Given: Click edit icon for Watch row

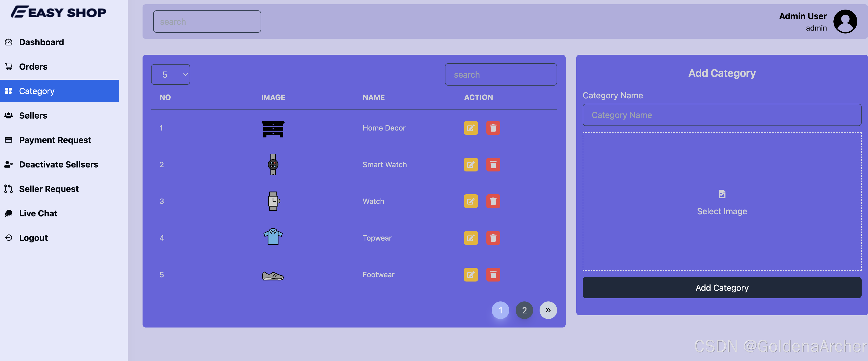Looking at the screenshot, I should (470, 202).
